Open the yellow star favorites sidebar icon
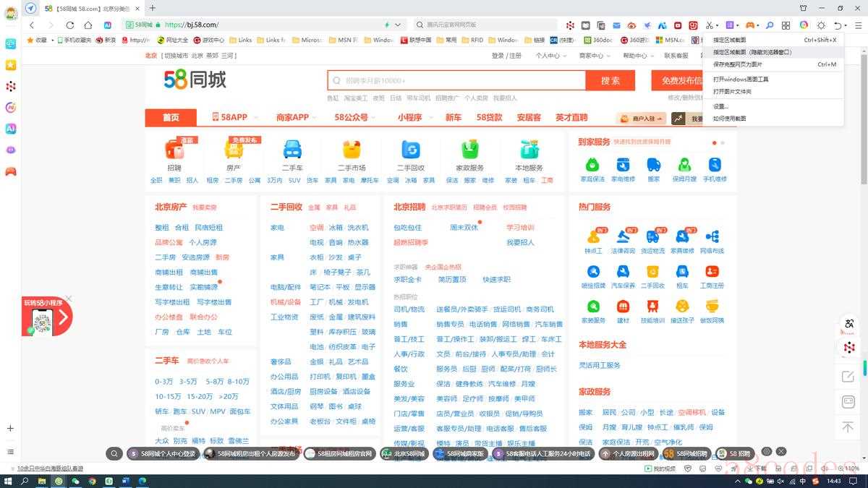868x488 pixels. (x=11, y=65)
